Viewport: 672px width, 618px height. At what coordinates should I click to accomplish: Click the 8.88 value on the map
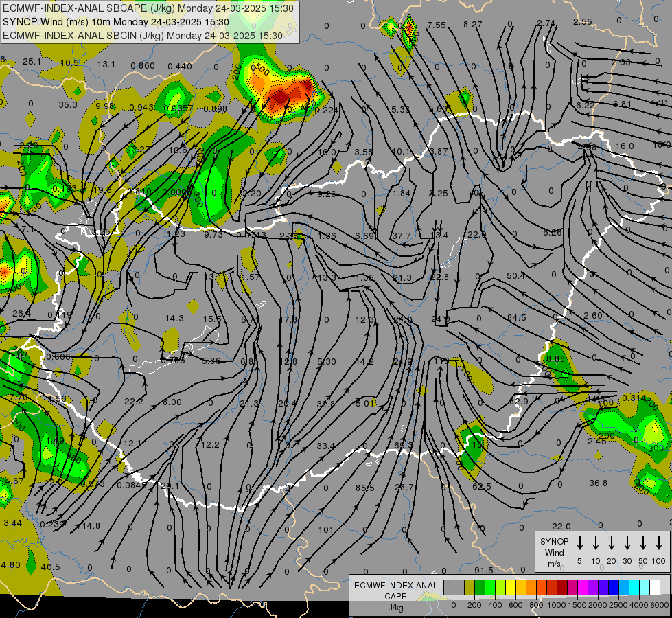point(556,359)
